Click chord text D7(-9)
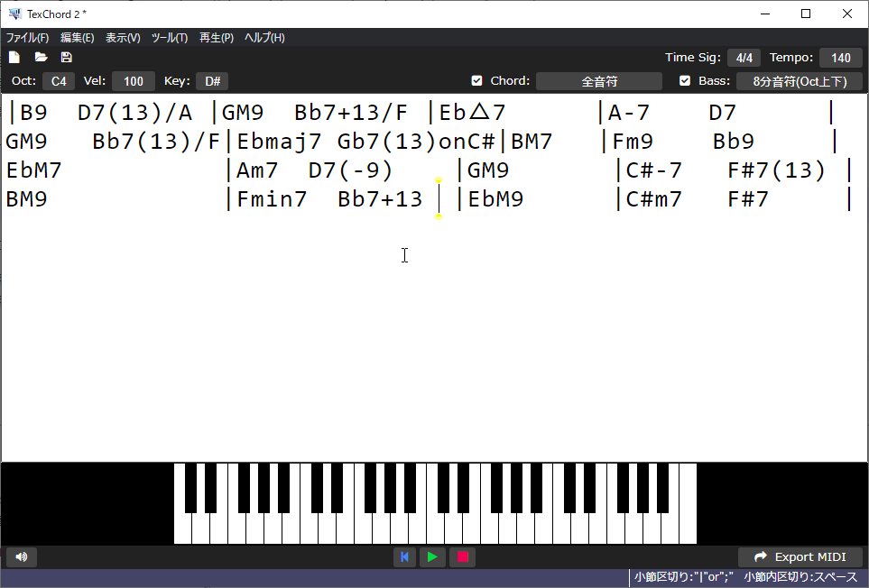This screenshot has height=588, width=869. [x=350, y=170]
